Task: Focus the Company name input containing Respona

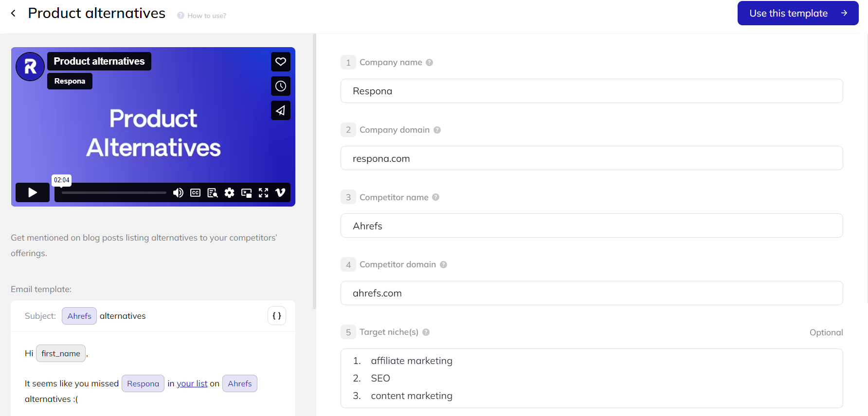Action: click(x=592, y=91)
